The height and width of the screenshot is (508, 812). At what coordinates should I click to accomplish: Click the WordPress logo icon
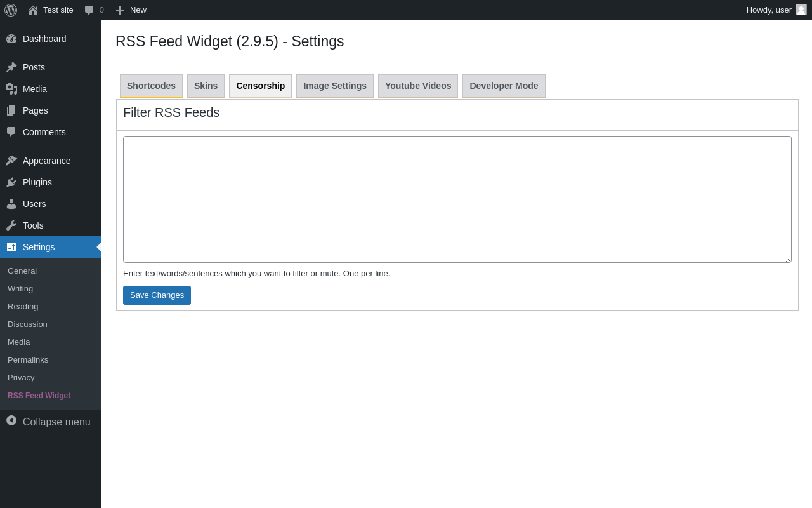pos(11,10)
